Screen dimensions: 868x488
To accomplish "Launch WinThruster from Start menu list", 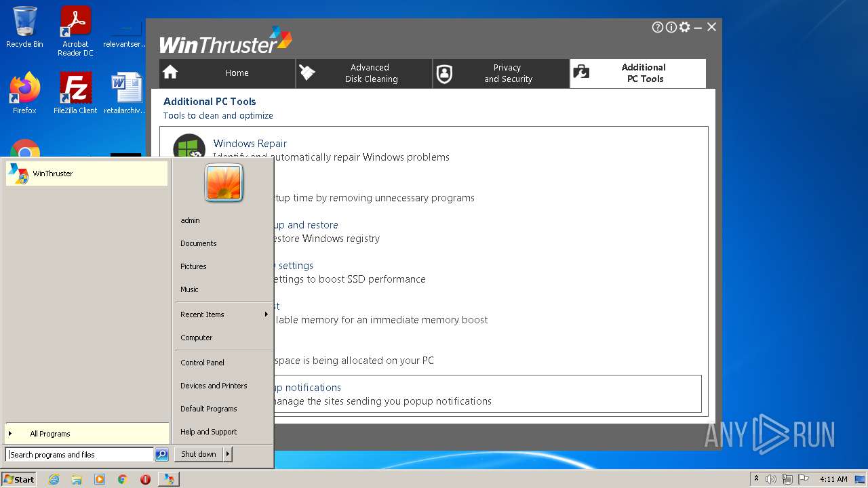I will tap(86, 174).
